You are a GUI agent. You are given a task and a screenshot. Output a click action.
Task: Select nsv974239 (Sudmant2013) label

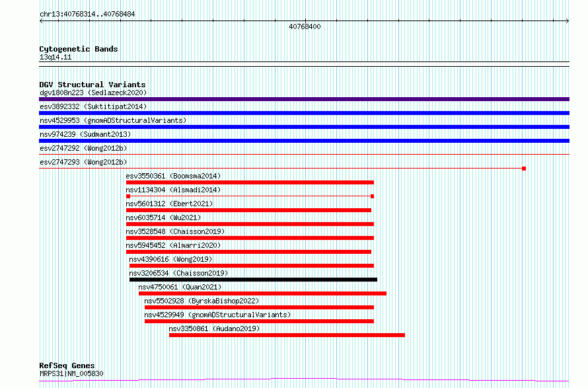tap(85, 134)
